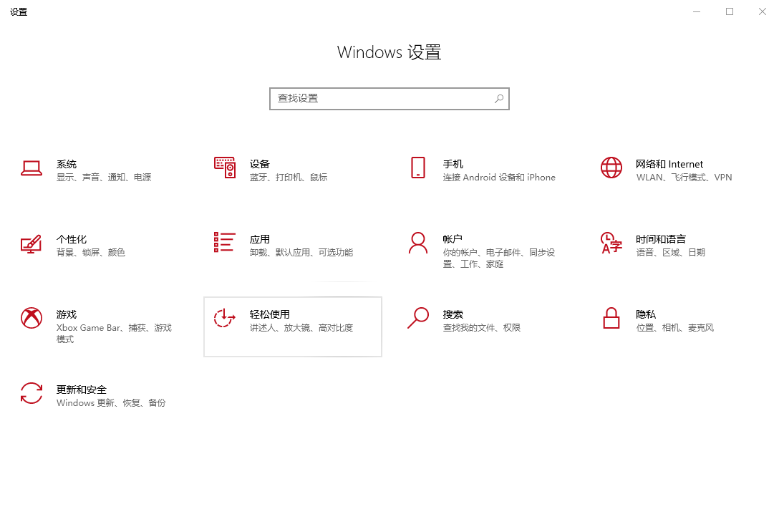Click the text 查找我的文件、权限
779x532 pixels.
pos(482,328)
